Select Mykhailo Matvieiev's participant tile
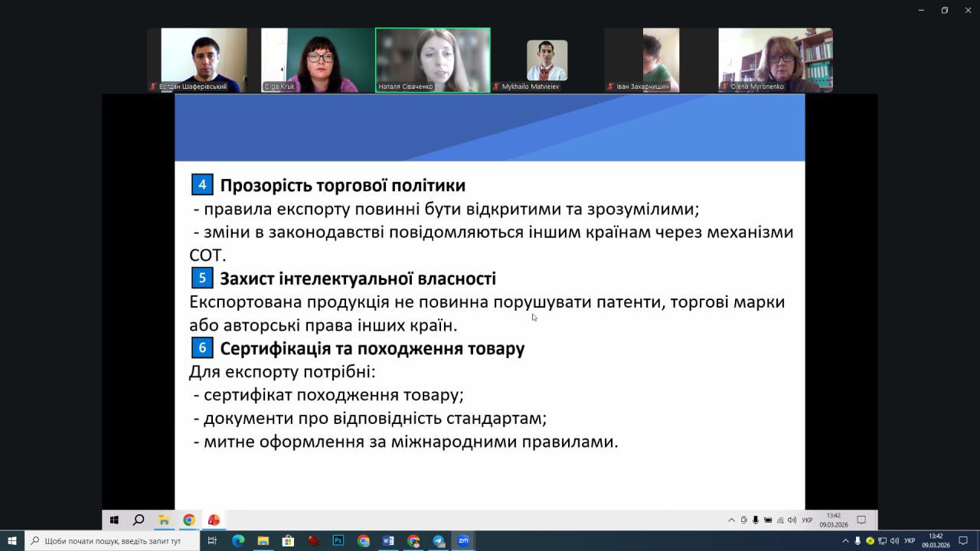Image resolution: width=980 pixels, height=551 pixels. click(x=547, y=60)
